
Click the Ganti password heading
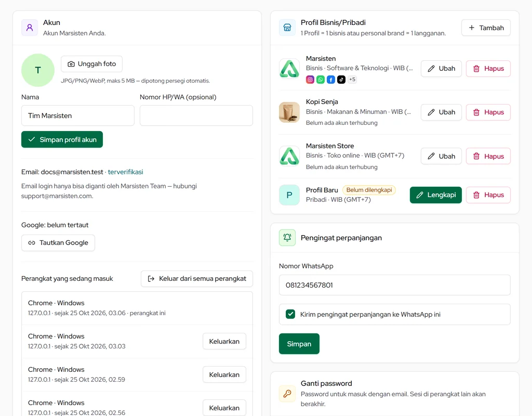pyautogui.click(x=326, y=383)
